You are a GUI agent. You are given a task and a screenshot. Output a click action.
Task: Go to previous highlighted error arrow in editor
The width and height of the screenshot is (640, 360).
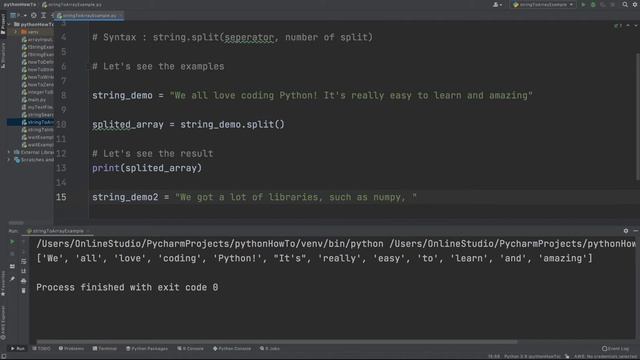628,26
